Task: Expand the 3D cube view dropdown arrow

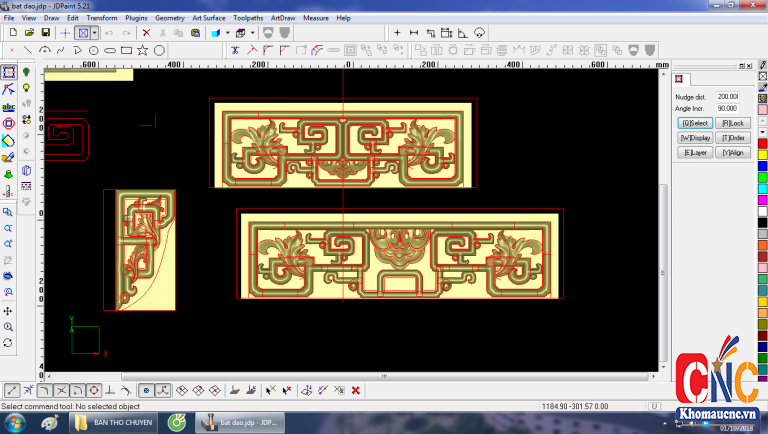Action: click(x=251, y=32)
